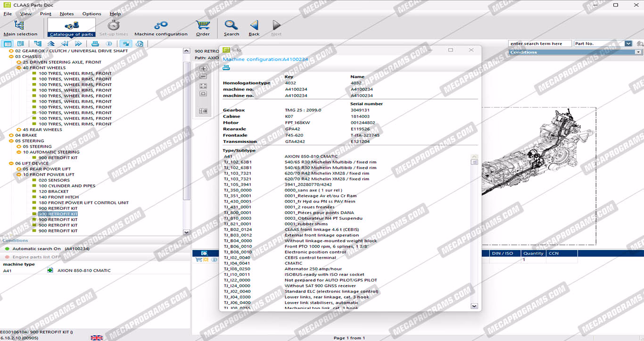Click the printer icon in Info window
This screenshot has width=644, height=341.
tap(226, 68)
